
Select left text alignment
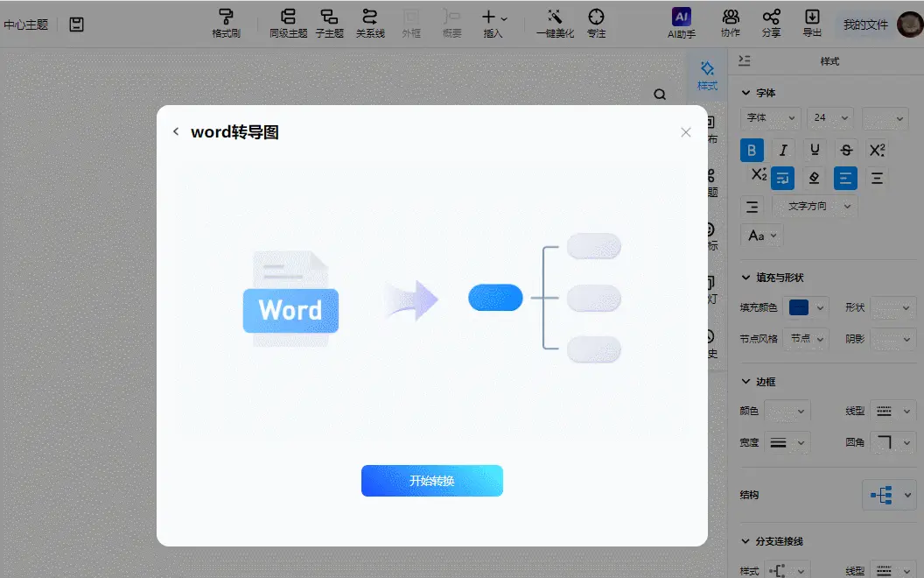[845, 178]
